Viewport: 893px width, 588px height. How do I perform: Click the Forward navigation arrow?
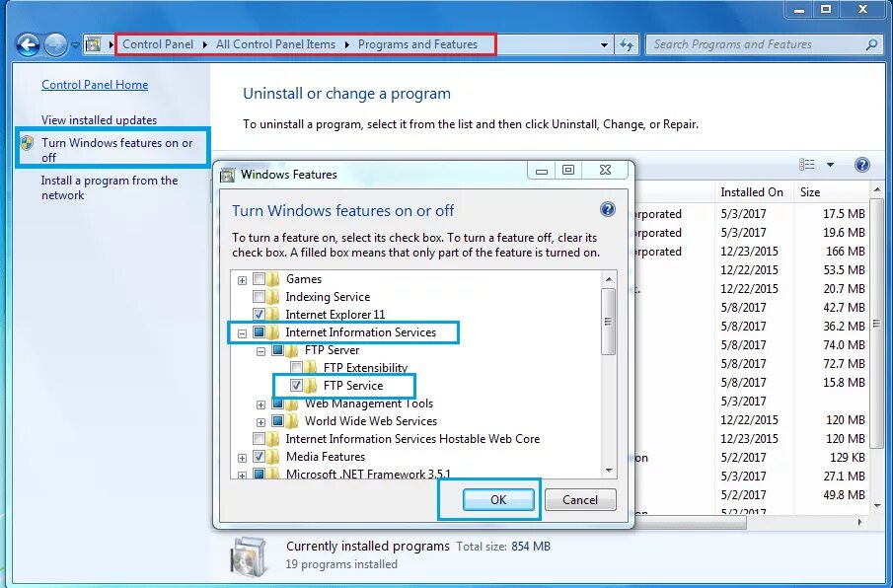[x=55, y=44]
